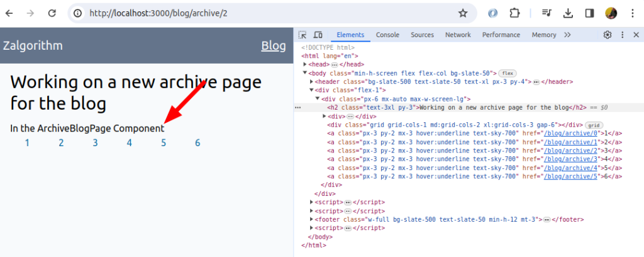
Task: Go to archive page 2 link
Action: 61,143
